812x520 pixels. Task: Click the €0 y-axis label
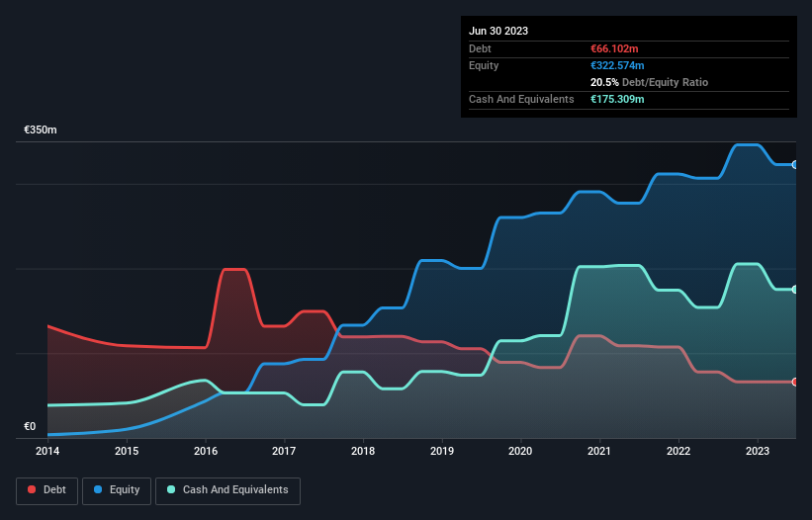click(x=30, y=426)
